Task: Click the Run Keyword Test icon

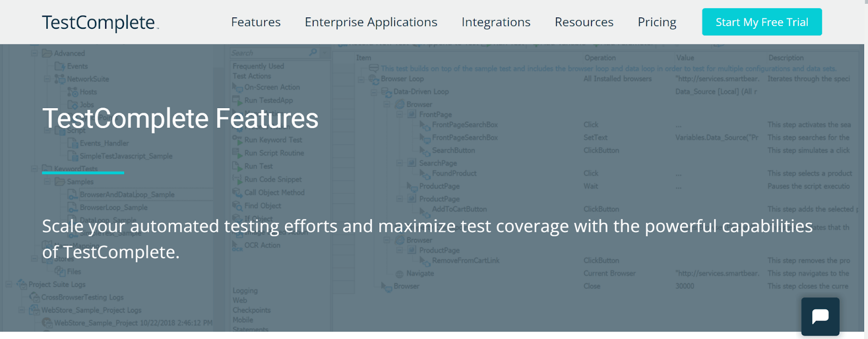Action: (237, 140)
